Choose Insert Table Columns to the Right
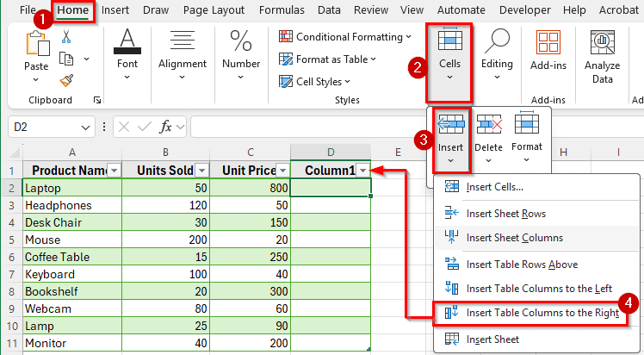Viewport: 644px width, 355px height. coord(542,313)
